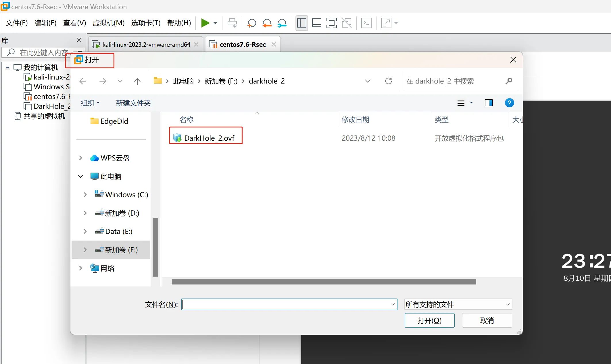Collapse the 我的计算机 tree node
The height and width of the screenshot is (364, 611).
[x=7, y=67]
